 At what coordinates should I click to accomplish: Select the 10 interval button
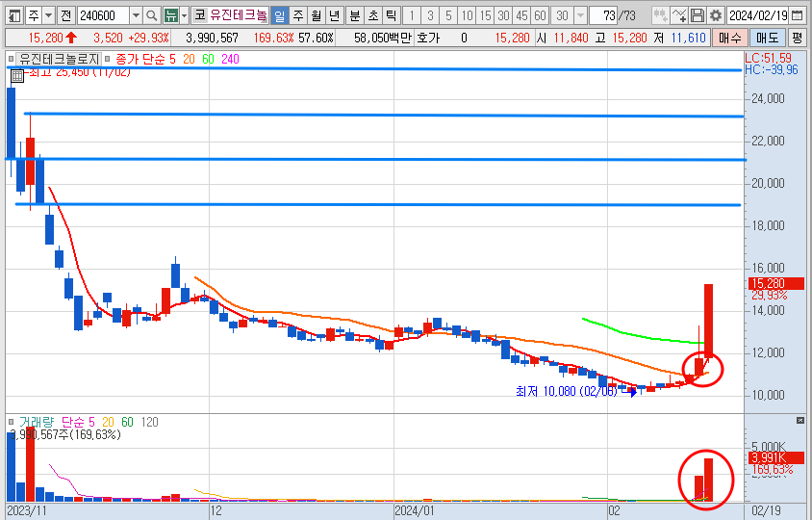(x=468, y=15)
